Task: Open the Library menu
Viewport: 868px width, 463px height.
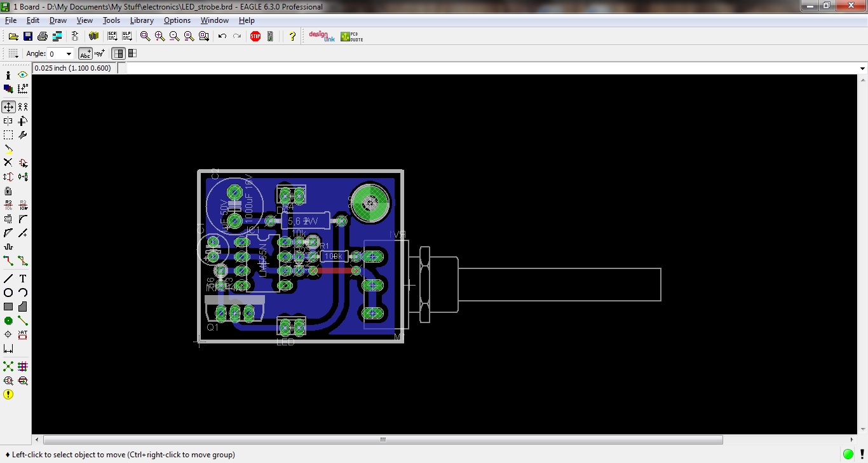Action: tap(142, 20)
